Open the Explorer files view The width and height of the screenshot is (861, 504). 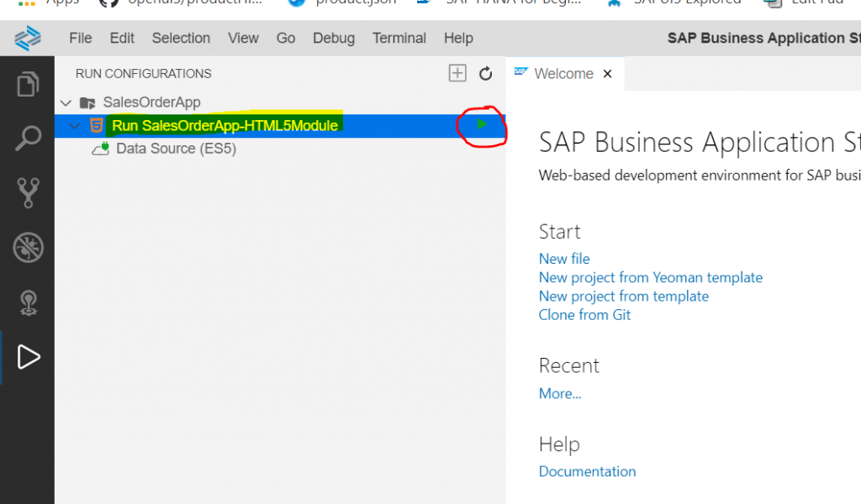pos(28,84)
